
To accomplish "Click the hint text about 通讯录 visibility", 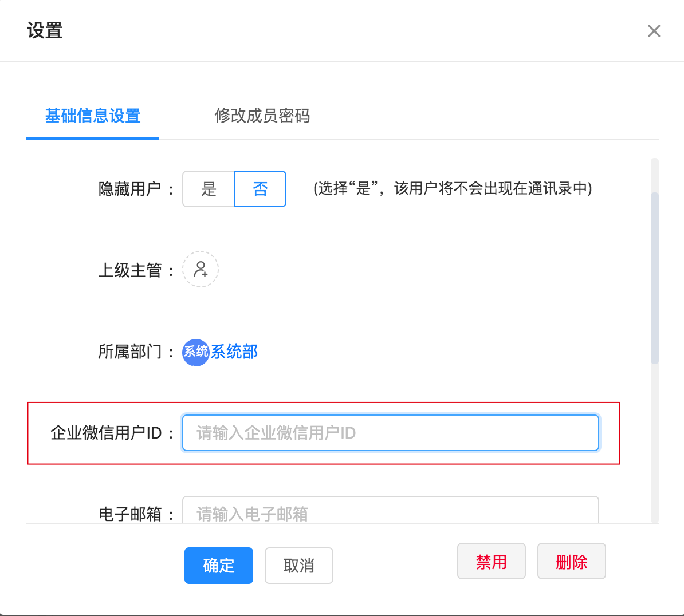I will click(453, 188).
